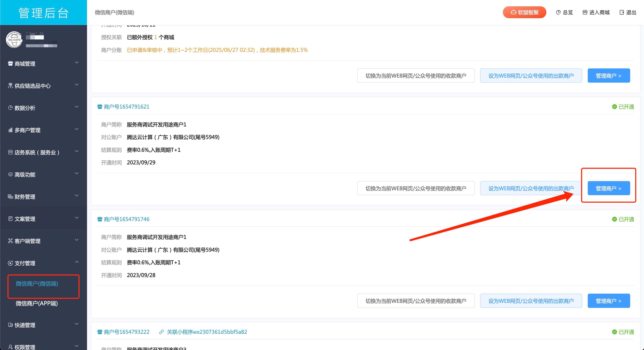Expand the 多商户管理 chevron

pos(77,129)
